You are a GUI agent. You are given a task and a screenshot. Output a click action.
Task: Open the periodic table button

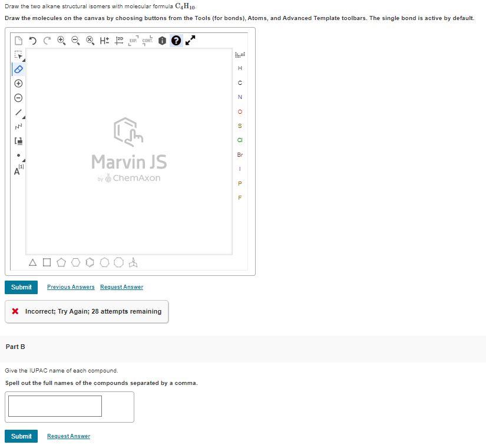[240, 55]
